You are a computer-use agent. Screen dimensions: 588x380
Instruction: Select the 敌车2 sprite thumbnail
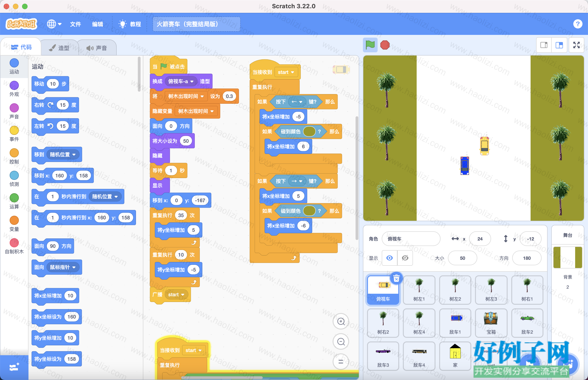[527, 323]
